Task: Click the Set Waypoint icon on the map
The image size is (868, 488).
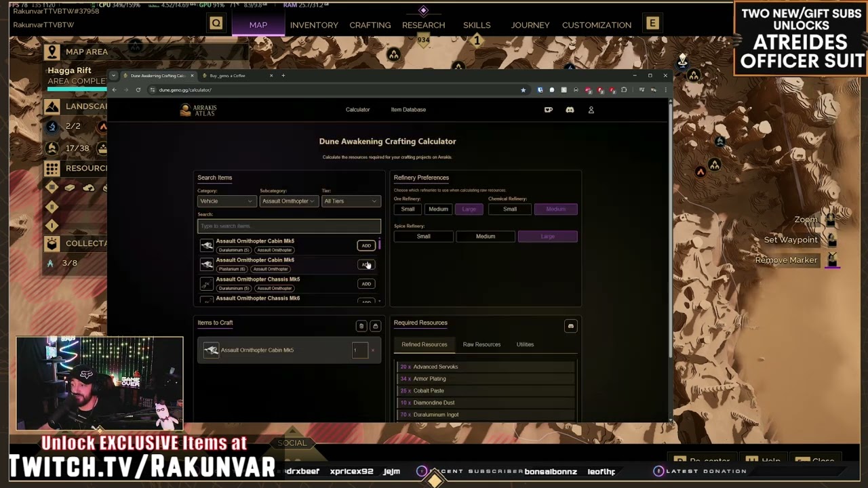Action: (832, 239)
